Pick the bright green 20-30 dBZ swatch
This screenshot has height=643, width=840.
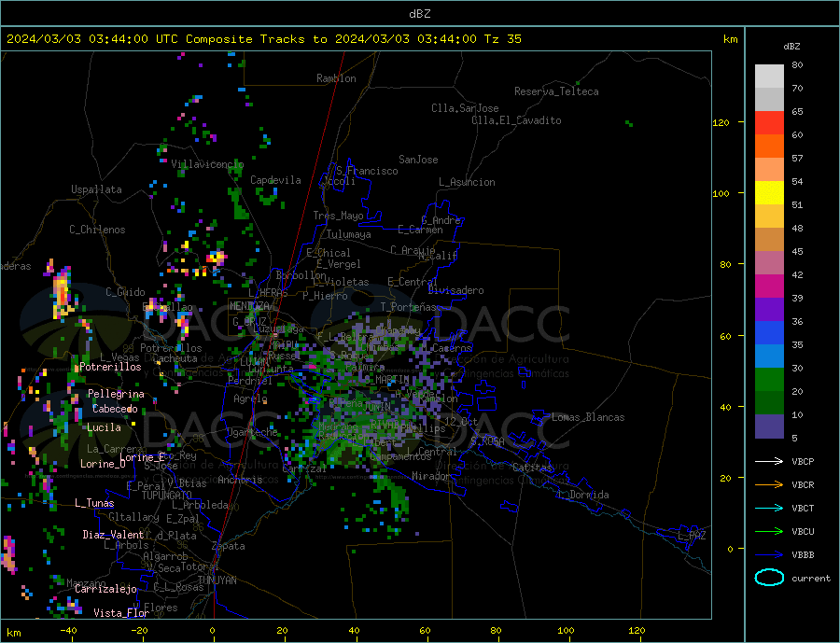click(x=769, y=380)
